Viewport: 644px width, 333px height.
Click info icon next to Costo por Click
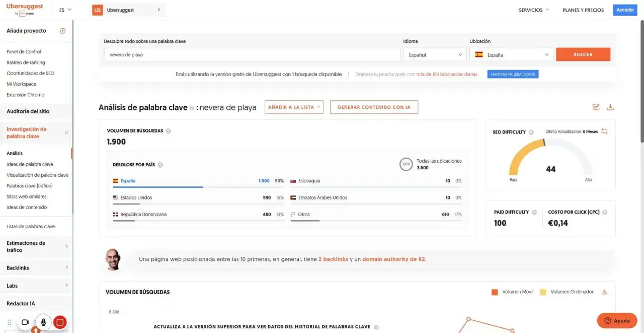[x=604, y=212]
